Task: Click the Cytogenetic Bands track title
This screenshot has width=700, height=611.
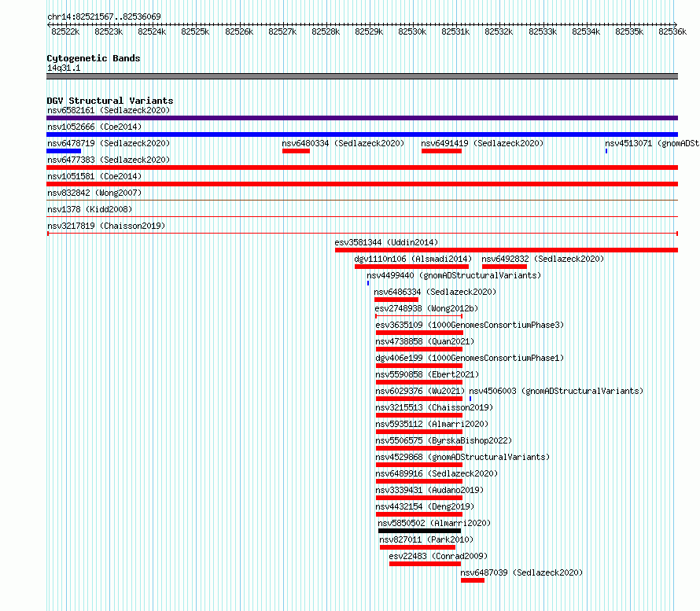Action: tap(94, 58)
